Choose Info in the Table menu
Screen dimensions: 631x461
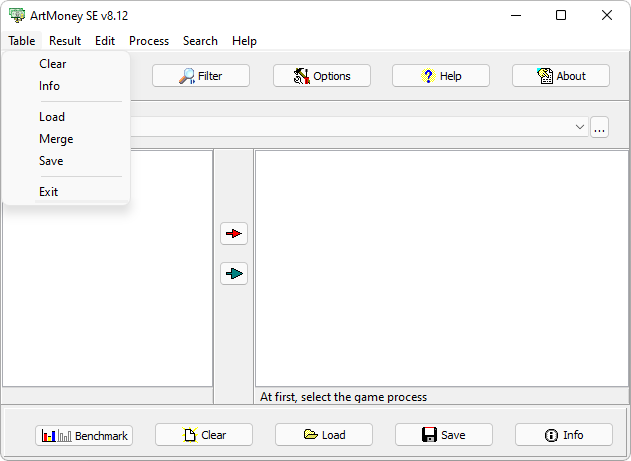point(66,86)
